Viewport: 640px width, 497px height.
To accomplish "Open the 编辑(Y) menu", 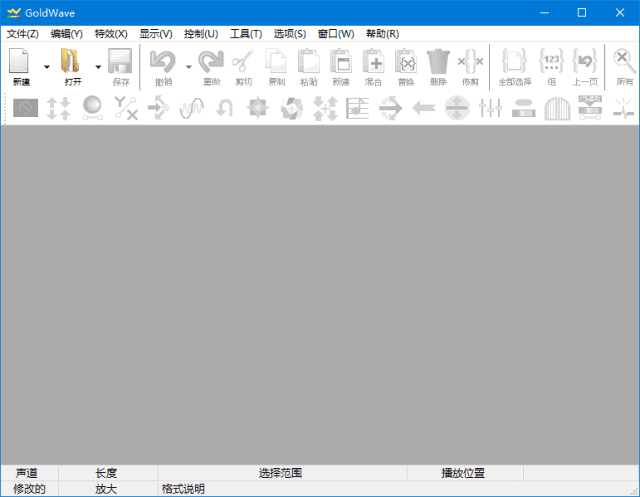I will click(x=67, y=34).
